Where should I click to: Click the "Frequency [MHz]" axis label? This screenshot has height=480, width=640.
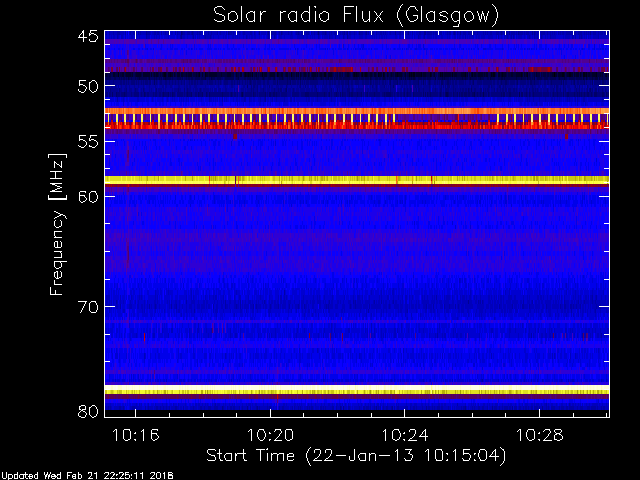[57, 224]
